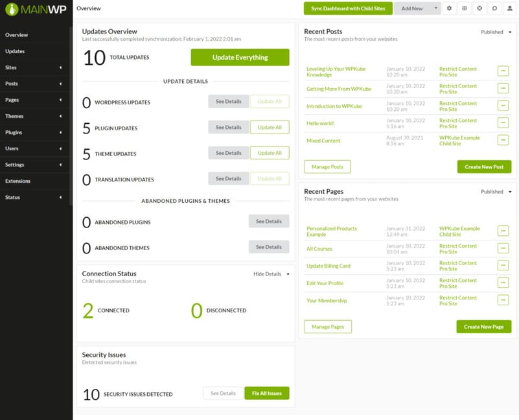See Details for theme updates
The height and width of the screenshot is (420, 519).
pyautogui.click(x=228, y=153)
